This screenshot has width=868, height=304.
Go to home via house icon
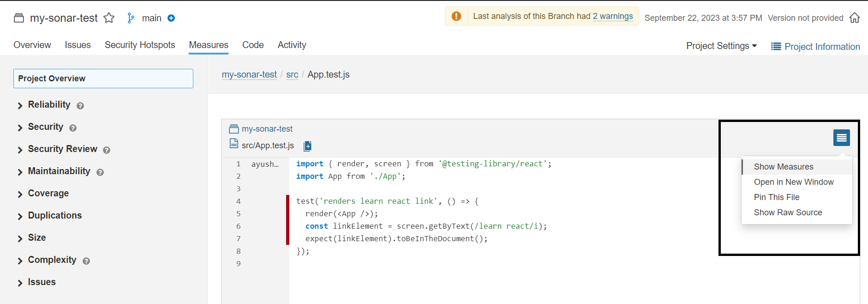(855, 18)
